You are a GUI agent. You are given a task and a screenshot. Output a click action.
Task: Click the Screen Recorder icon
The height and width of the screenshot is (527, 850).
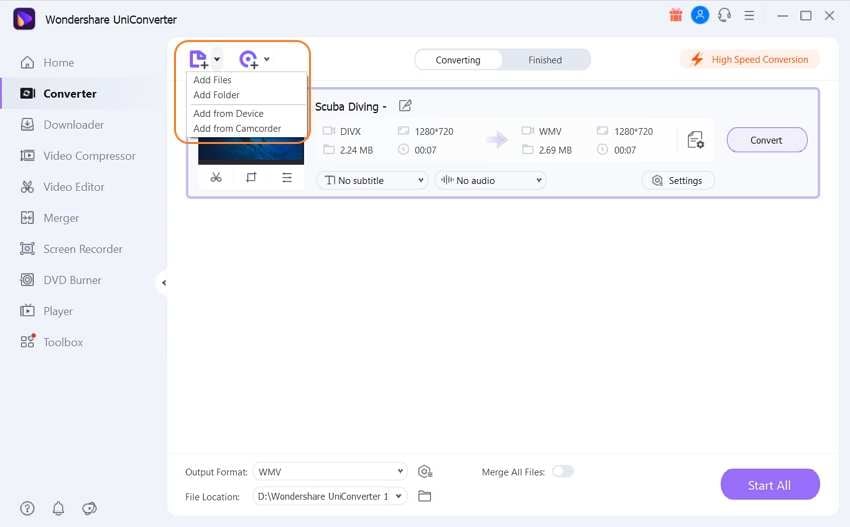[27, 249]
